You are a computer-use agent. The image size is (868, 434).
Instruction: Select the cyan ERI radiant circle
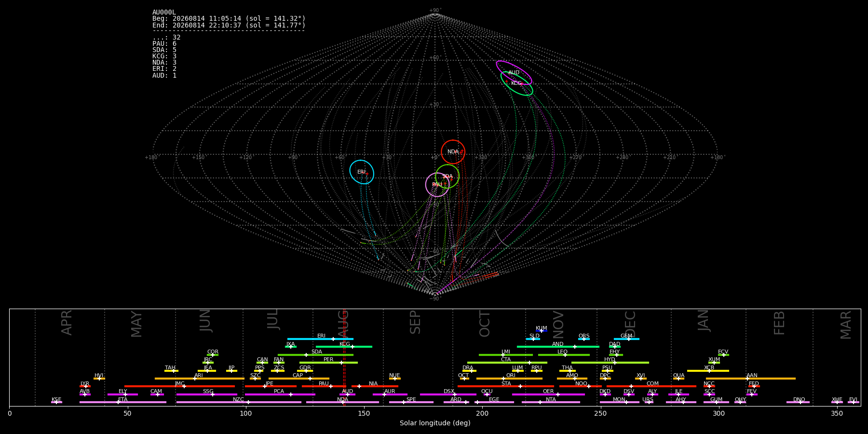point(362,172)
